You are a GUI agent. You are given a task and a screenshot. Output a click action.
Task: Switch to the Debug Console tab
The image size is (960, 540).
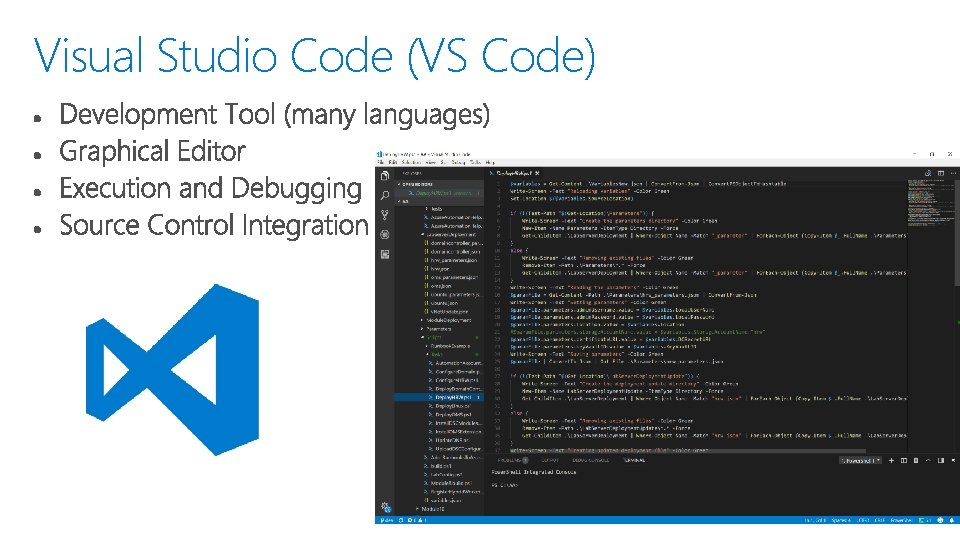tap(590, 460)
